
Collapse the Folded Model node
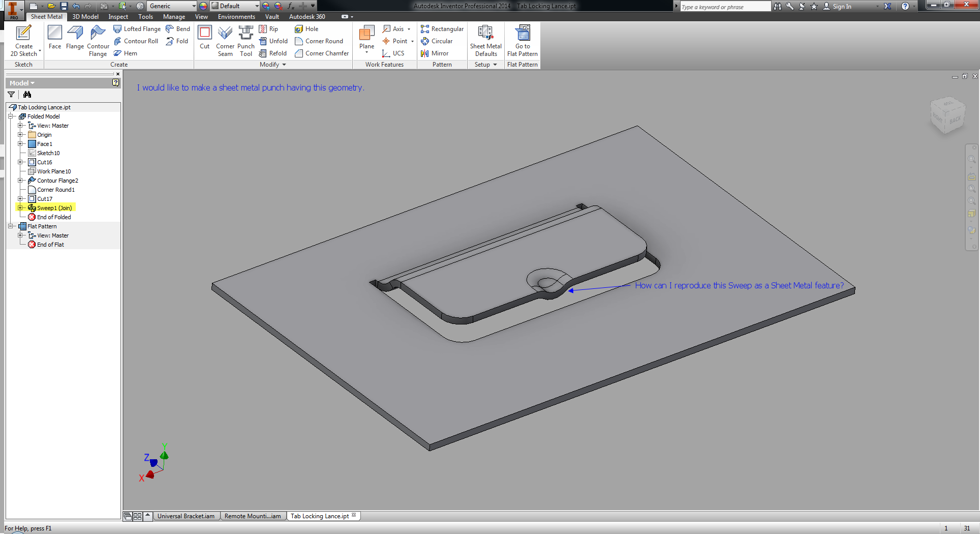pyautogui.click(x=11, y=116)
